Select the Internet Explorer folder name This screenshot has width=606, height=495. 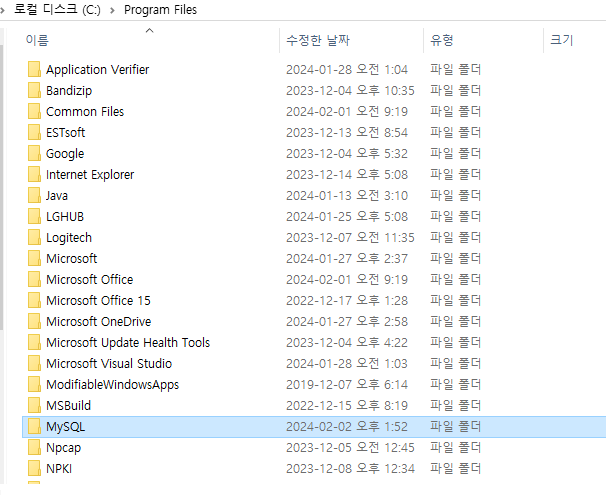(x=90, y=175)
